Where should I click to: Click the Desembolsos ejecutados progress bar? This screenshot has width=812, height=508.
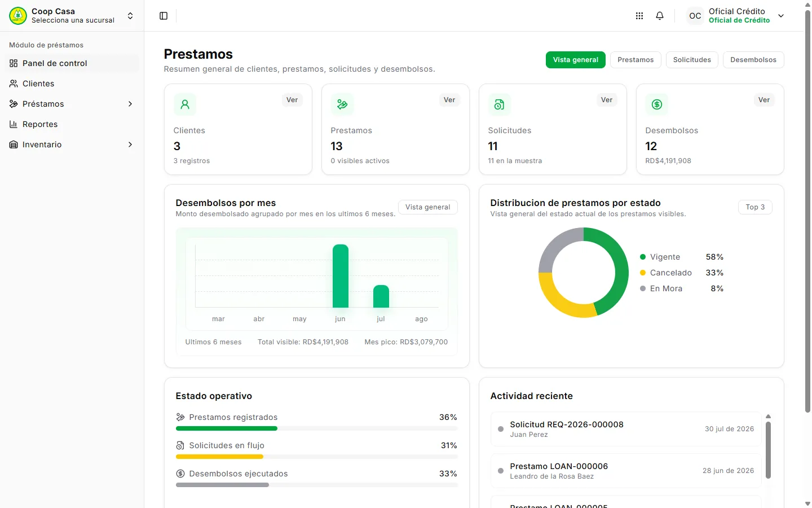click(317, 485)
